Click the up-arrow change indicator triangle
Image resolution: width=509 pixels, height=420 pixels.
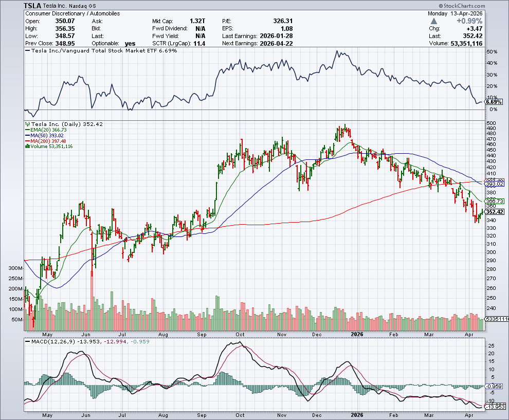click(434, 21)
